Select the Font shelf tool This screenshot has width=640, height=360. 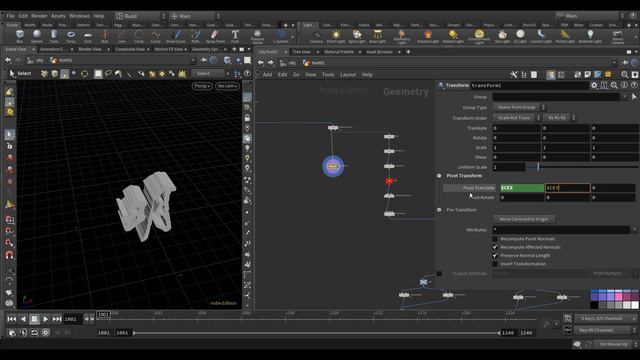[235, 36]
